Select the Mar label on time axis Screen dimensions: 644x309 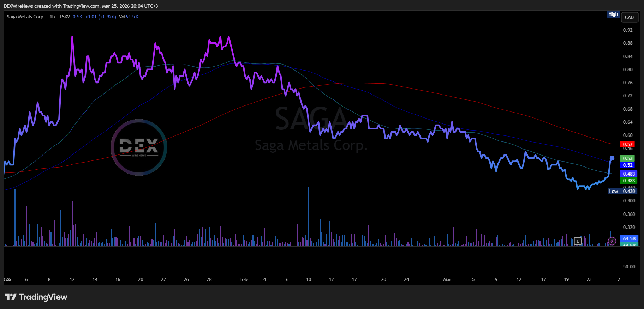447,279
